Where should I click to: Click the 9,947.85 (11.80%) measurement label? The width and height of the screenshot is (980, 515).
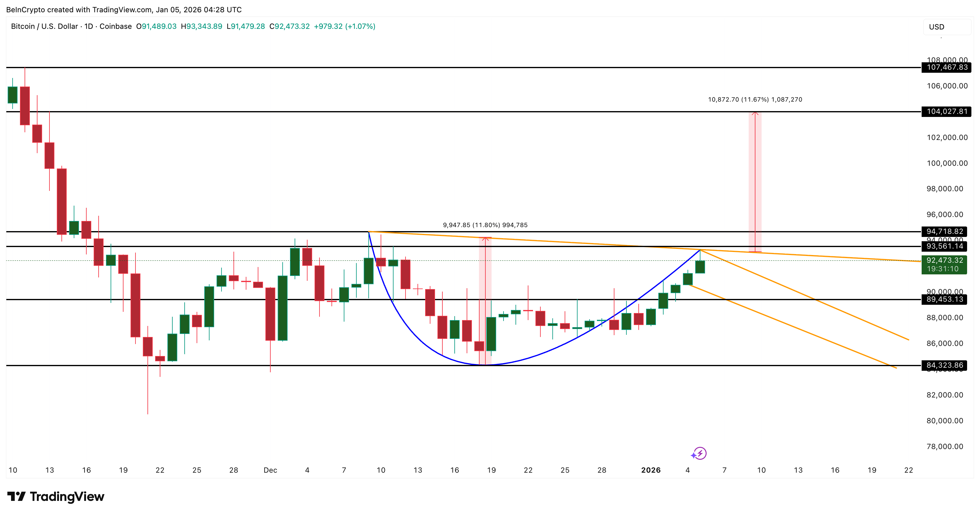click(x=485, y=225)
